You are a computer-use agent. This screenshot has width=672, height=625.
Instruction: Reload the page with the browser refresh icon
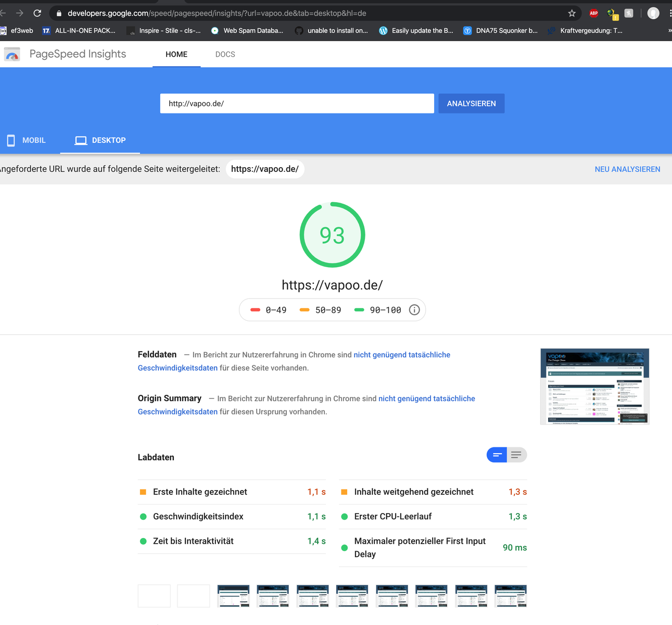pos(37,13)
